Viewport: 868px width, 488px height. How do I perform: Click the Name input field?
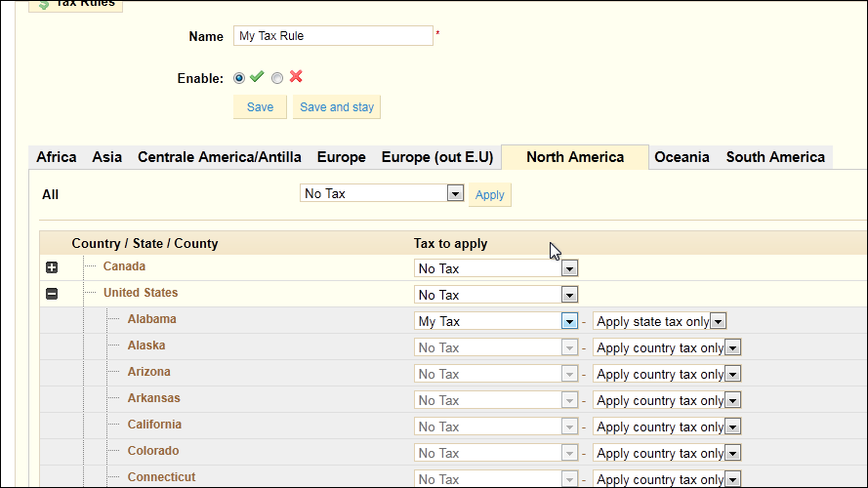[x=333, y=36]
